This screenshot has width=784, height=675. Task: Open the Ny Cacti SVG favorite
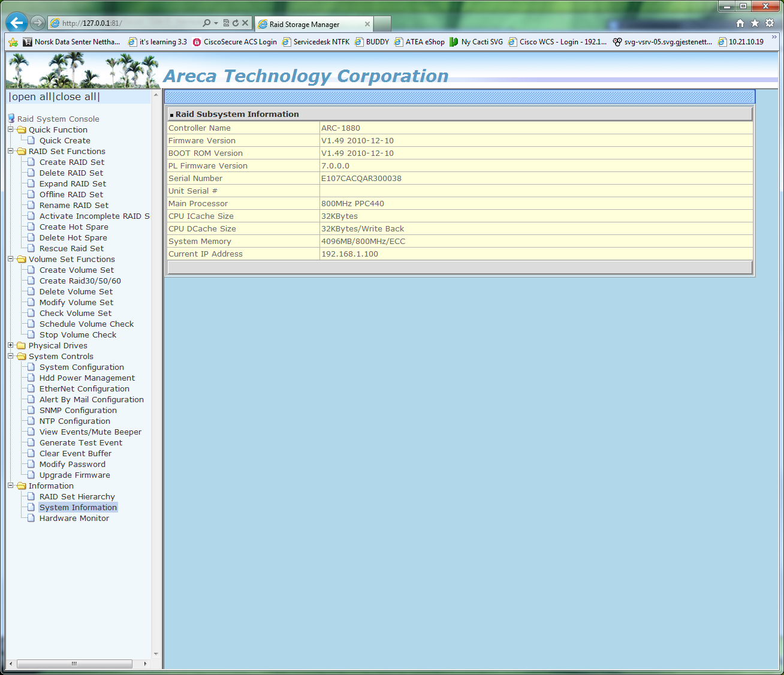pos(477,42)
